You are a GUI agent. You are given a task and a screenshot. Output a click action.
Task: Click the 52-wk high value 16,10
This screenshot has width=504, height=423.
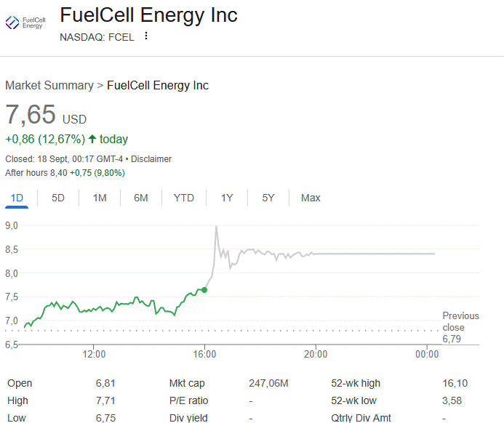(x=455, y=383)
